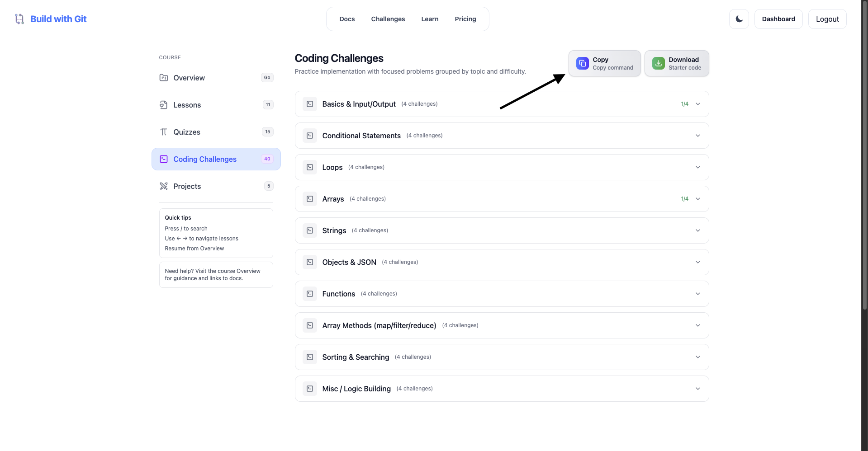Click the Lessons icon in sidebar
The image size is (868, 451).
pos(164,104)
